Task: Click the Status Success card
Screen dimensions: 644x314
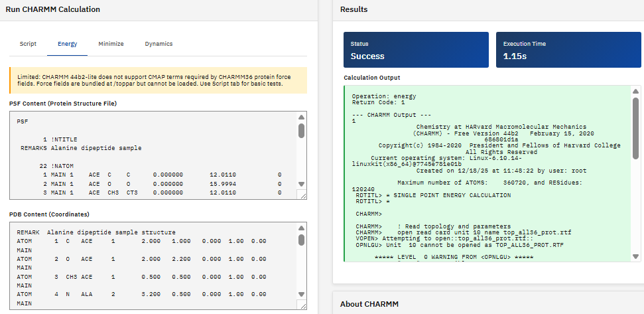Action: tap(416, 50)
